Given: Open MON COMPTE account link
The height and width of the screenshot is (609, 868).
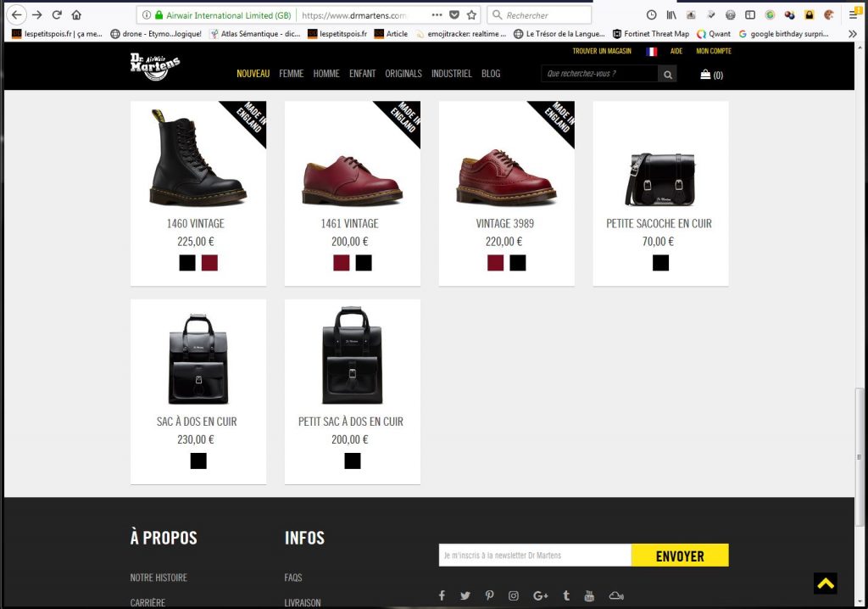Looking at the screenshot, I should (714, 51).
